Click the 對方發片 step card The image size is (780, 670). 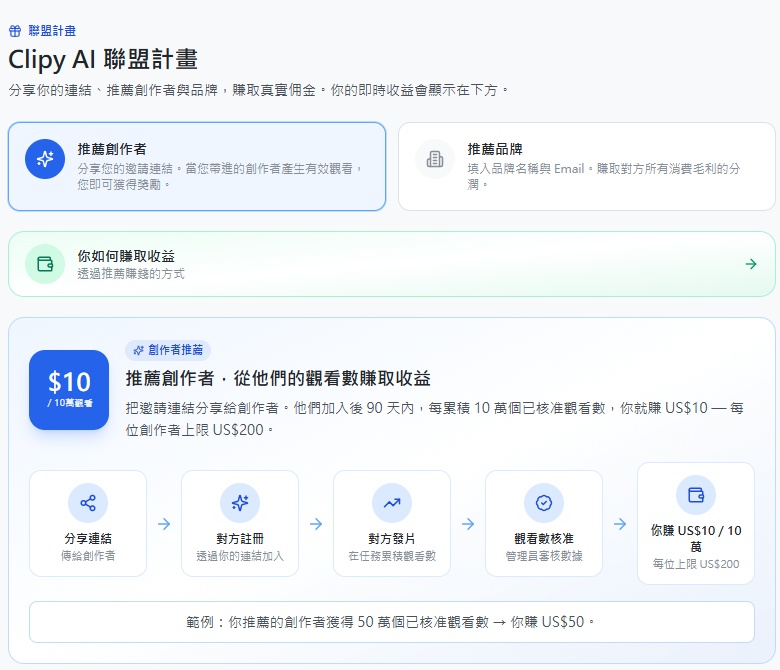pos(392,524)
